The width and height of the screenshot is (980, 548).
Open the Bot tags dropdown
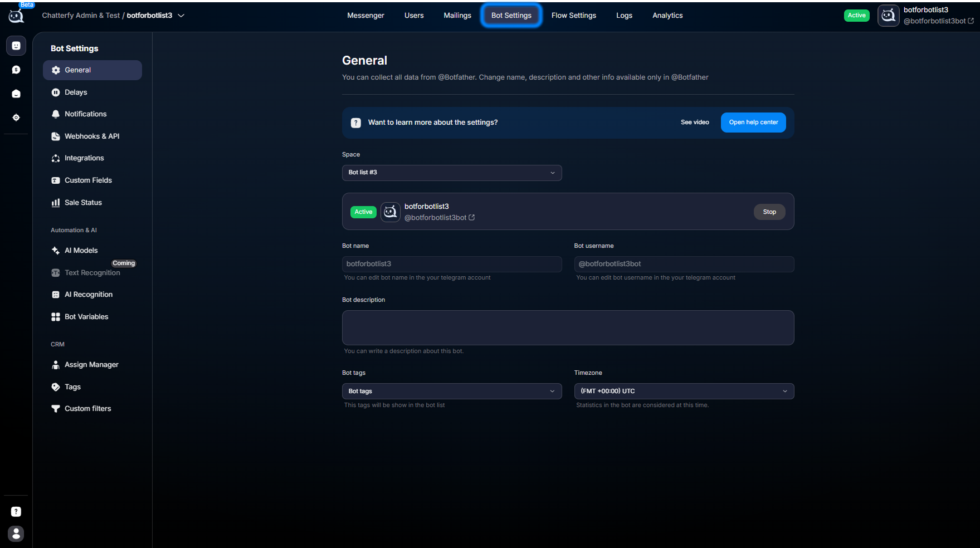(452, 392)
